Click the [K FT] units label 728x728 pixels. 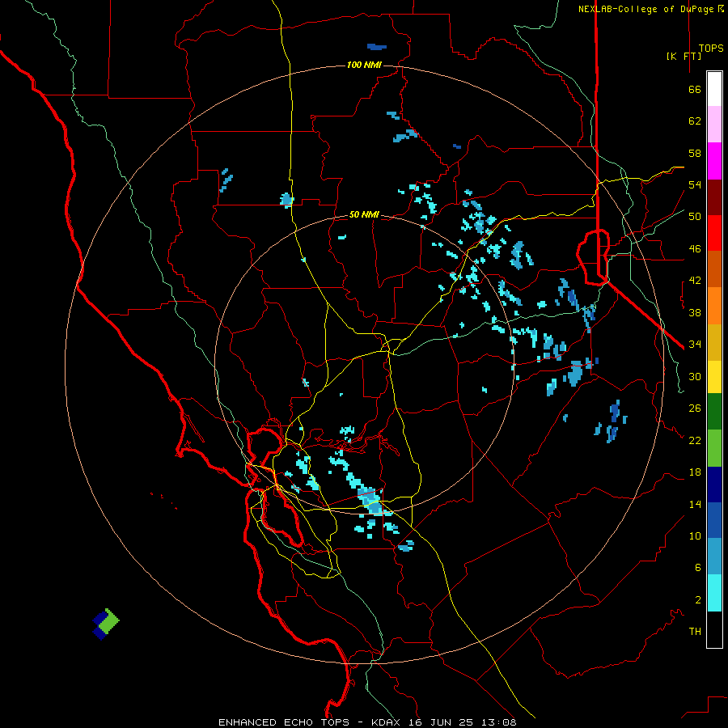tap(684, 56)
